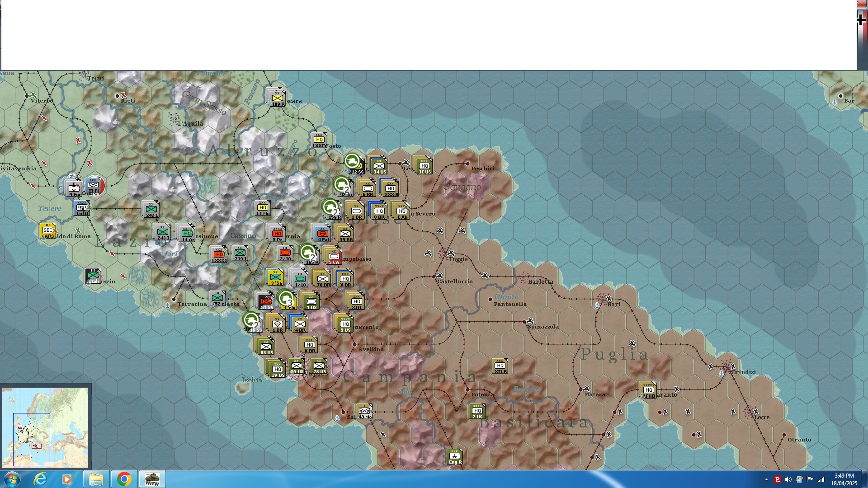The image size is (868, 488).
Task: Select the 51 SS black counter
Action: tap(266, 301)
